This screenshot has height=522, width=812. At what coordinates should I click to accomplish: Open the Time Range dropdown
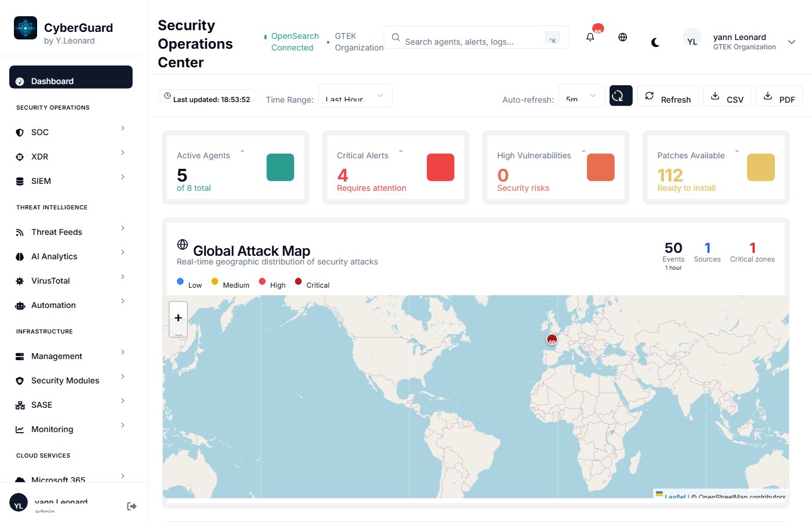(355, 96)
